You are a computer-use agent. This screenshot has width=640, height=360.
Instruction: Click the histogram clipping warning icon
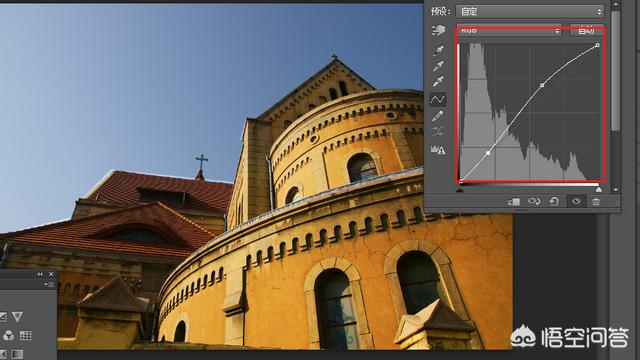pos(438,150)
